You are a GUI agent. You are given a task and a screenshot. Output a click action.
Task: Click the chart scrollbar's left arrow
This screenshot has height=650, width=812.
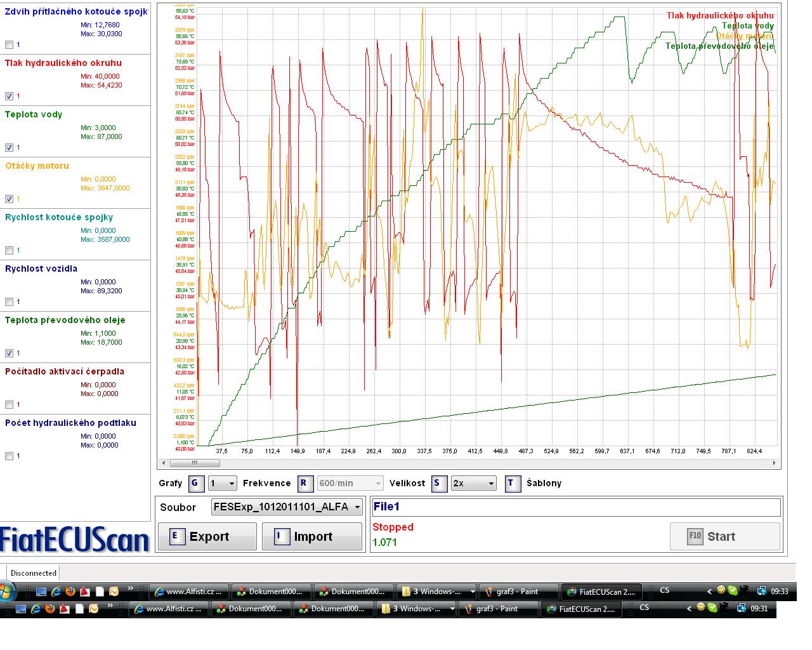161,463
